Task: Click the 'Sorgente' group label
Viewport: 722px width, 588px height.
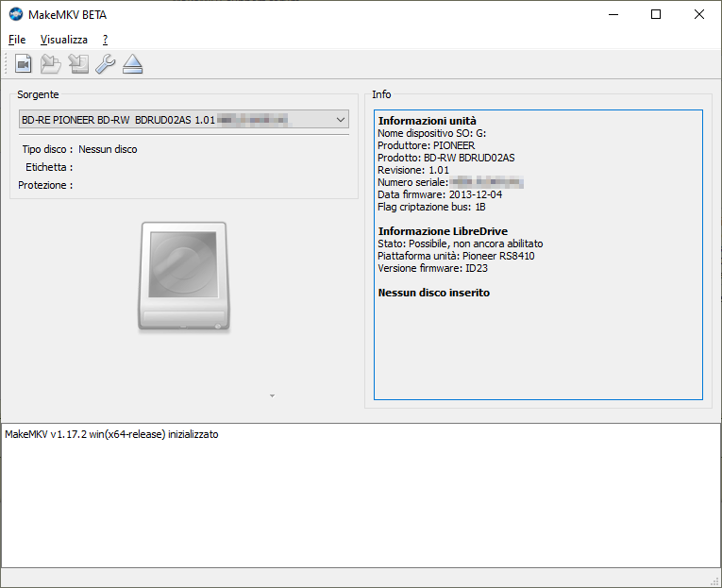Action: [38, 94]
